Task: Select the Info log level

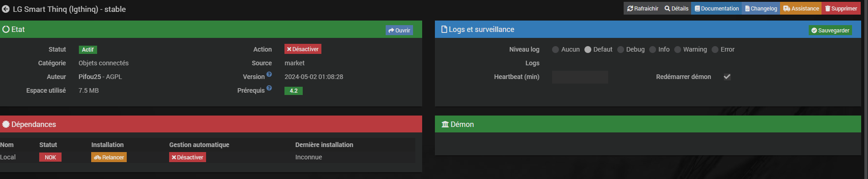Action: coord(652,50)
